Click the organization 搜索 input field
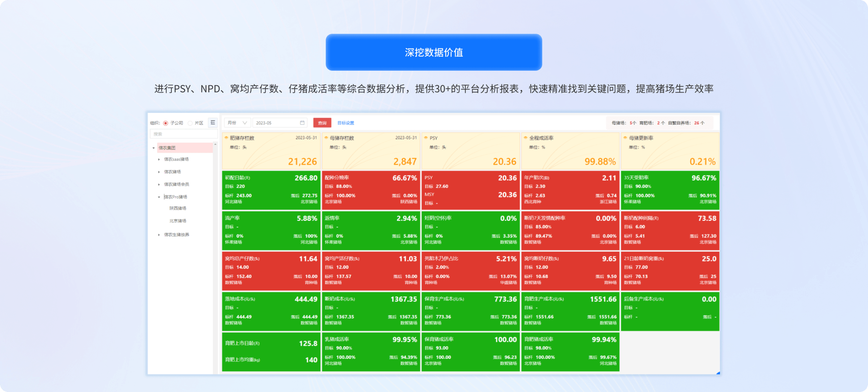Screen dimensions: 868x392 (x=183, y=134)
